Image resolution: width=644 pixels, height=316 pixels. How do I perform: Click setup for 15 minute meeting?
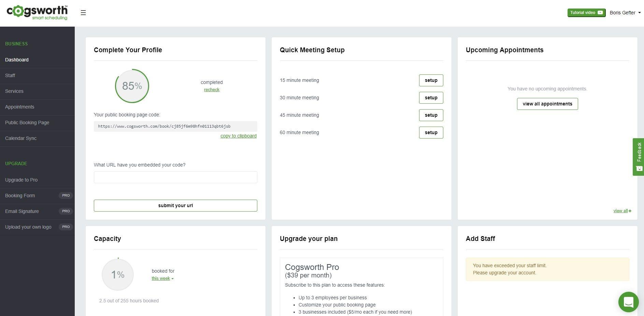431,81
